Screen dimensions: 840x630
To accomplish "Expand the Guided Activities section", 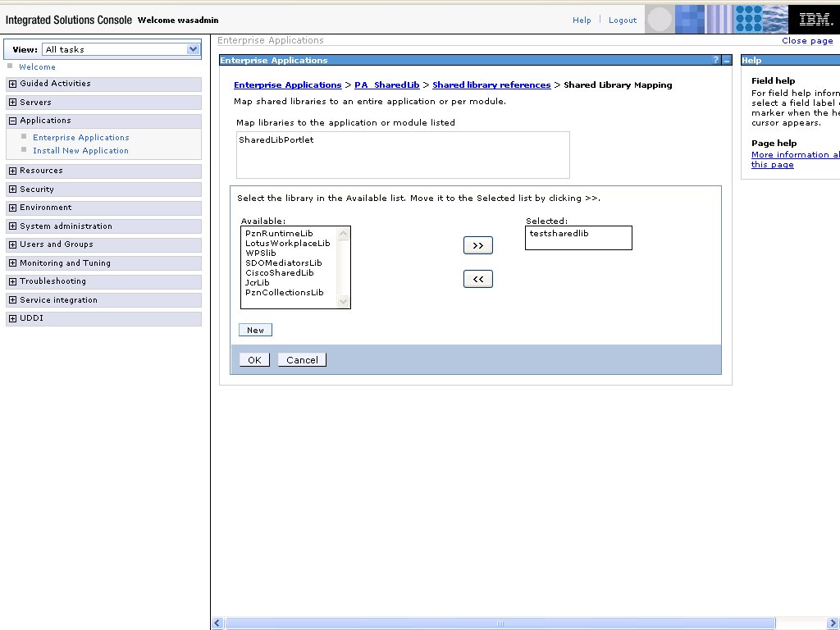I will click(x=13, y=84).
